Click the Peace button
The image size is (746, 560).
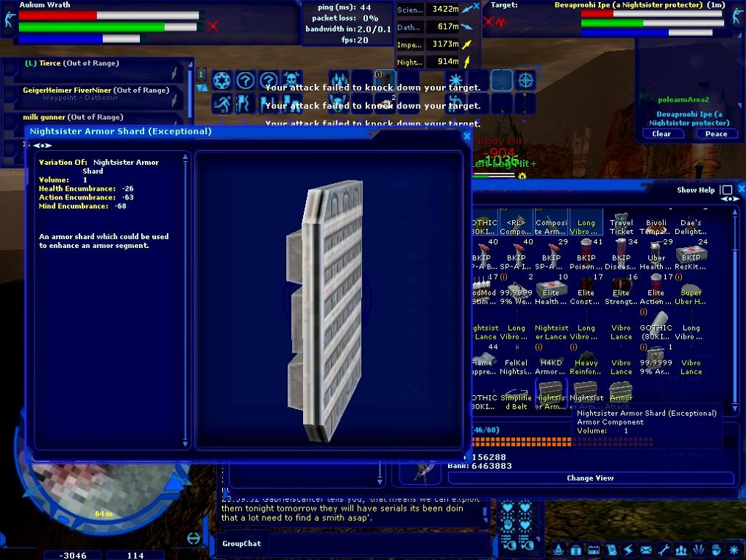point(716,134)
